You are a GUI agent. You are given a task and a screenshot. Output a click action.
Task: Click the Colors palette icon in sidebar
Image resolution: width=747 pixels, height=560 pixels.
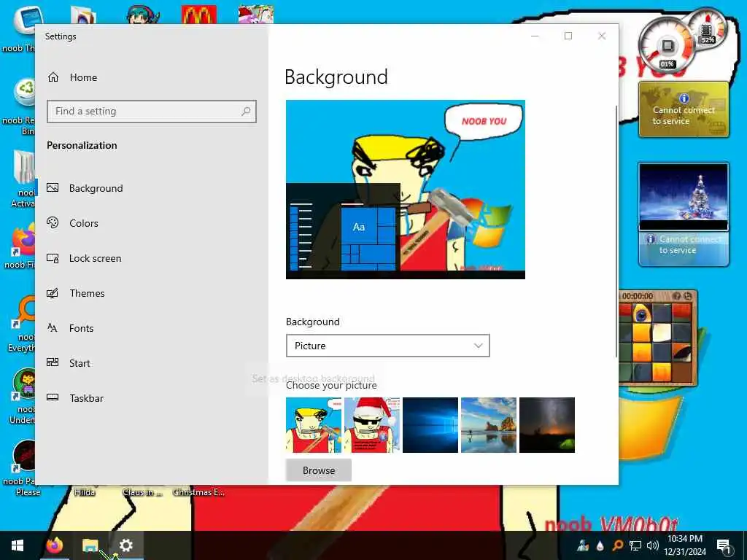[53, 222]
